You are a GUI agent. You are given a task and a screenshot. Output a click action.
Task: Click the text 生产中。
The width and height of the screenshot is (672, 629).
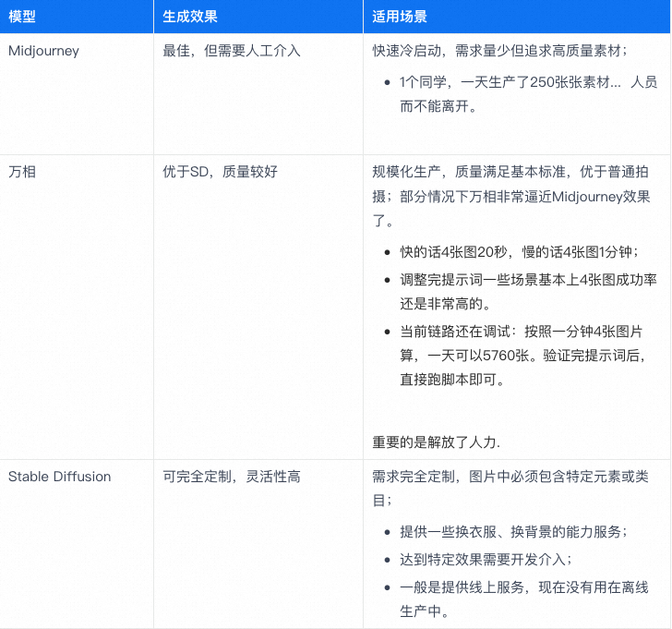click(x=425, y=611)
